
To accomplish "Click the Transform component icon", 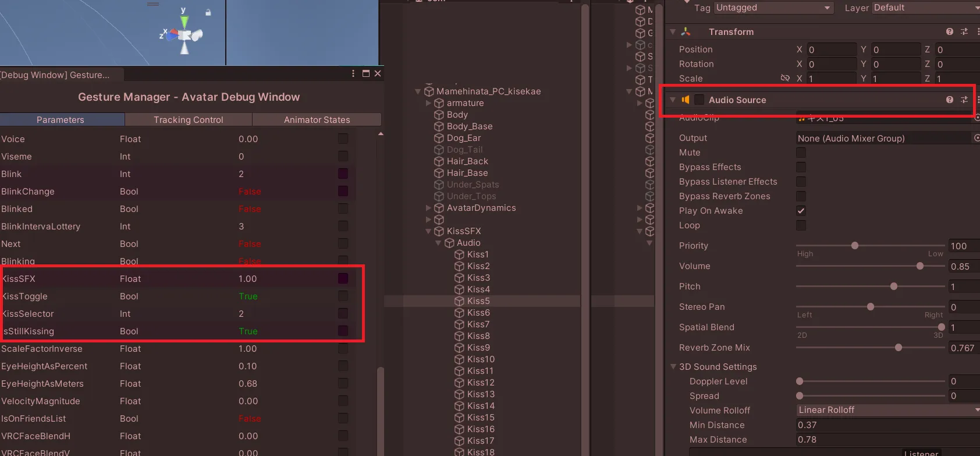I will point(686,31).
